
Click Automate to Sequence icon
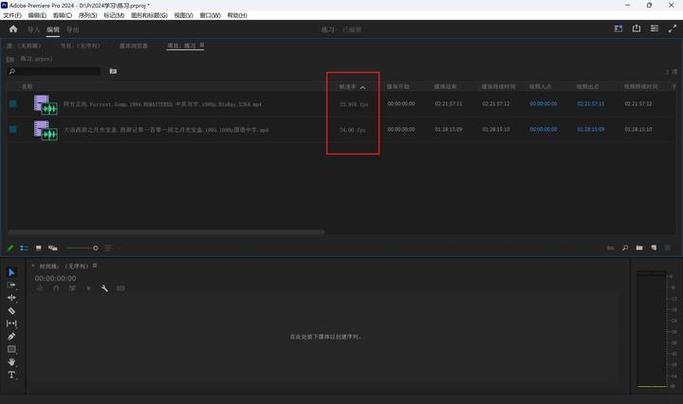point(611,248)
